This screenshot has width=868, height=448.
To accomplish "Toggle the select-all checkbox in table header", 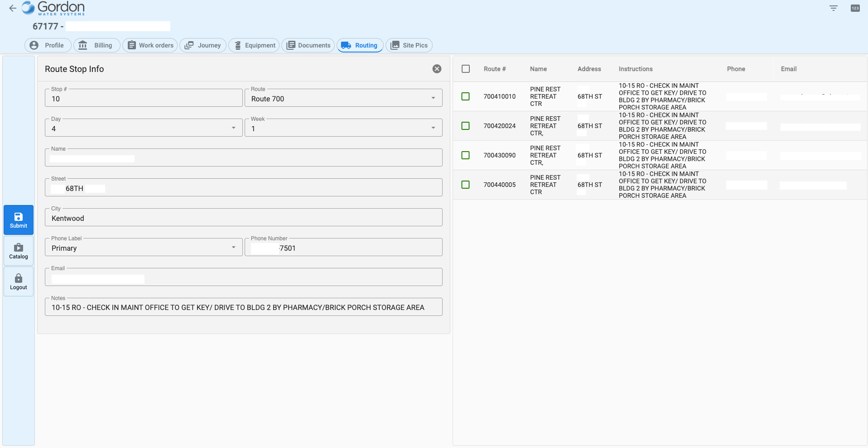I will tap(465, 69).
